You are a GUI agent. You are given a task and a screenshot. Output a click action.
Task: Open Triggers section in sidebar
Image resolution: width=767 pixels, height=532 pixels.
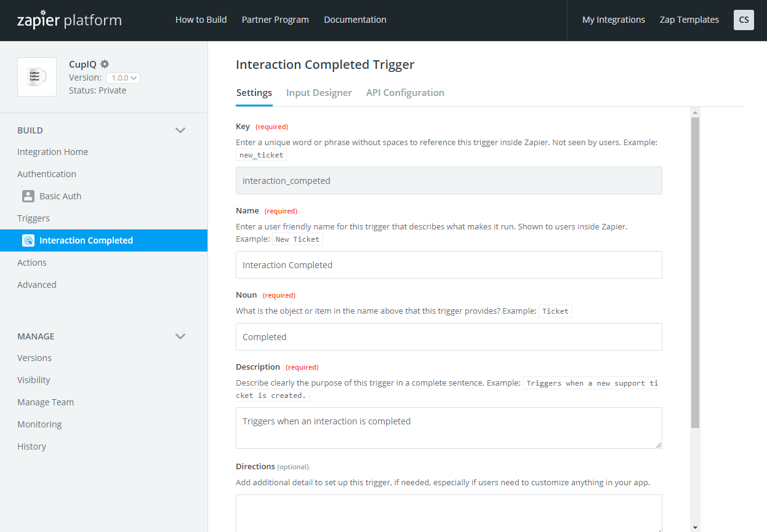[33, 218]
